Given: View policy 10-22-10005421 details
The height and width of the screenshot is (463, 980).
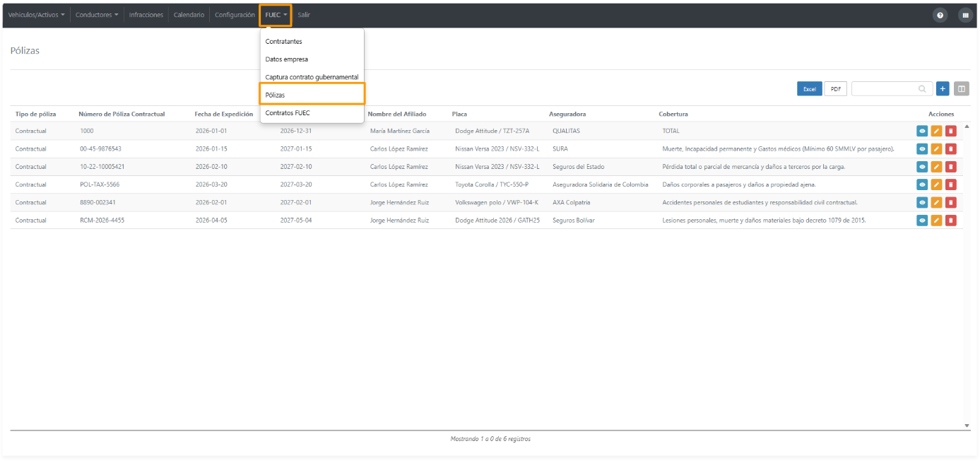Looking at the screenshot, I should pos(922,167).
